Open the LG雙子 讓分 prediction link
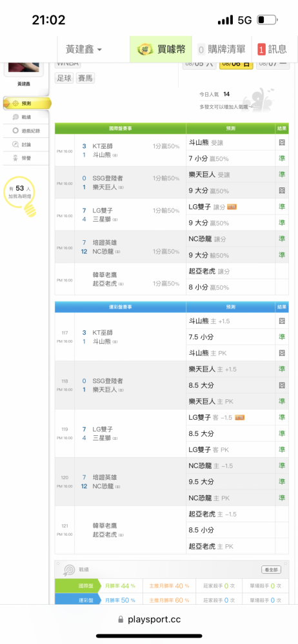Image resolution: width=298 pixels, height=644 pixels. [207, 207]
